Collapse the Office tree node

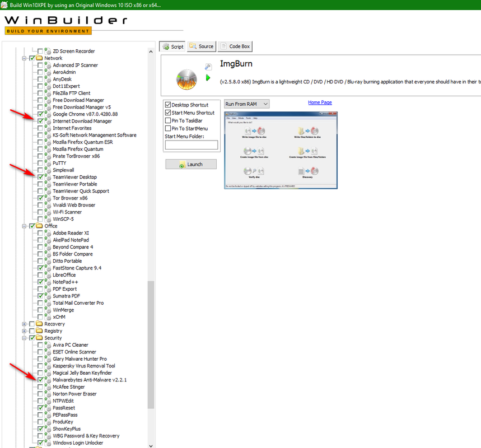coord(24,226)
